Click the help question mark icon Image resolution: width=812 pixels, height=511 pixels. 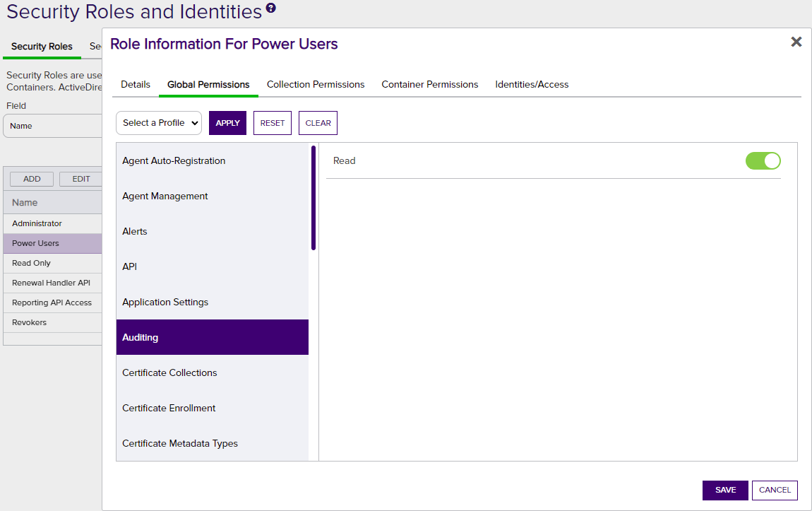point(271,9)
